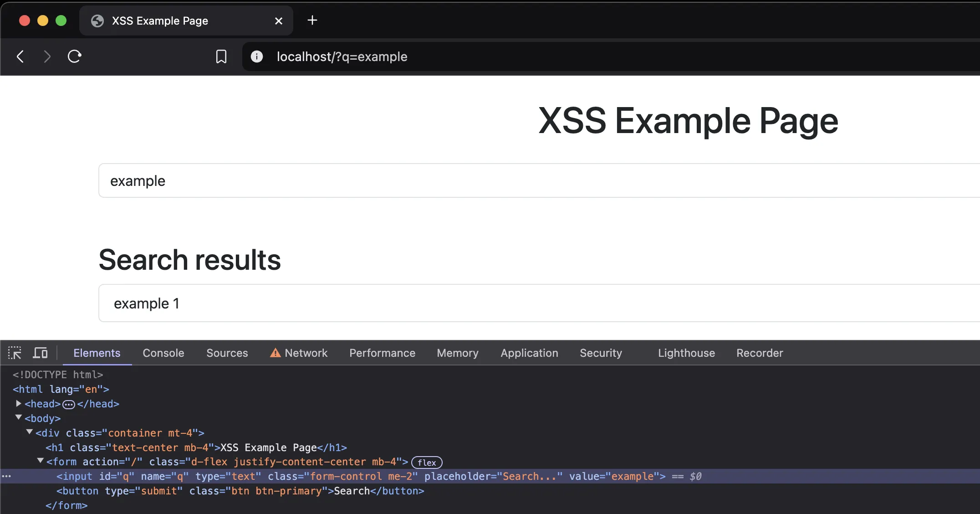Toggle the device emulation toolbar

click(40, 353)
